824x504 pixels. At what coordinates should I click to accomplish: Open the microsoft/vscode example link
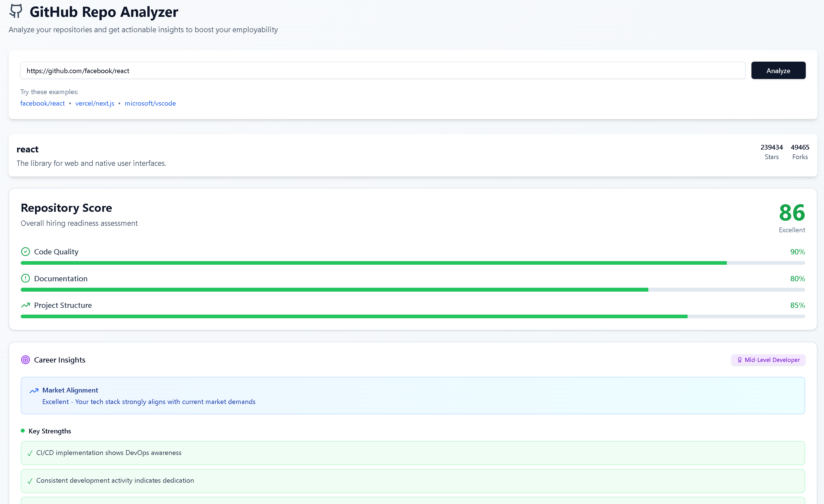(x=150, y=103)
